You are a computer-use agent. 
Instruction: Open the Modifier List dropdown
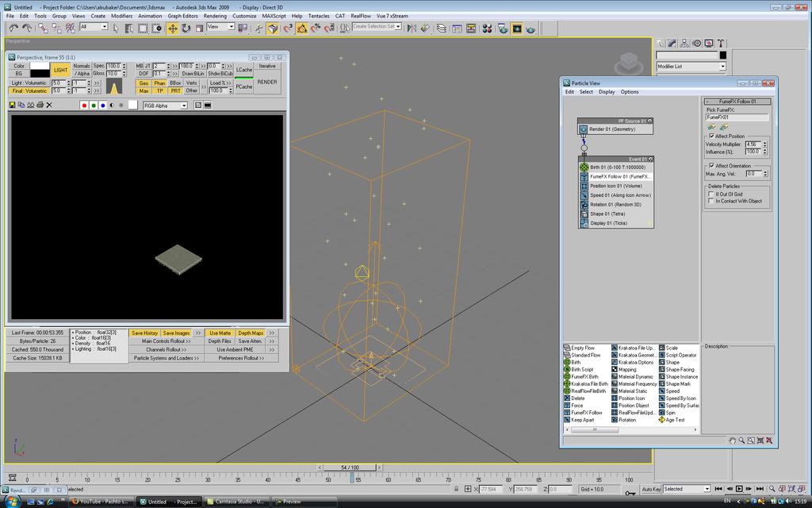[691, 67]
